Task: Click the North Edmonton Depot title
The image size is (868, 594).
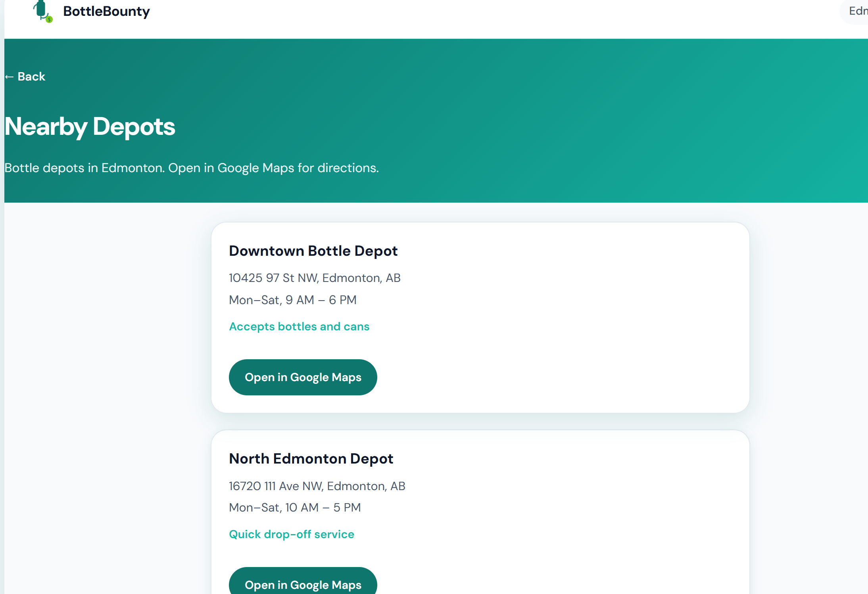Action: click(311, 459)
